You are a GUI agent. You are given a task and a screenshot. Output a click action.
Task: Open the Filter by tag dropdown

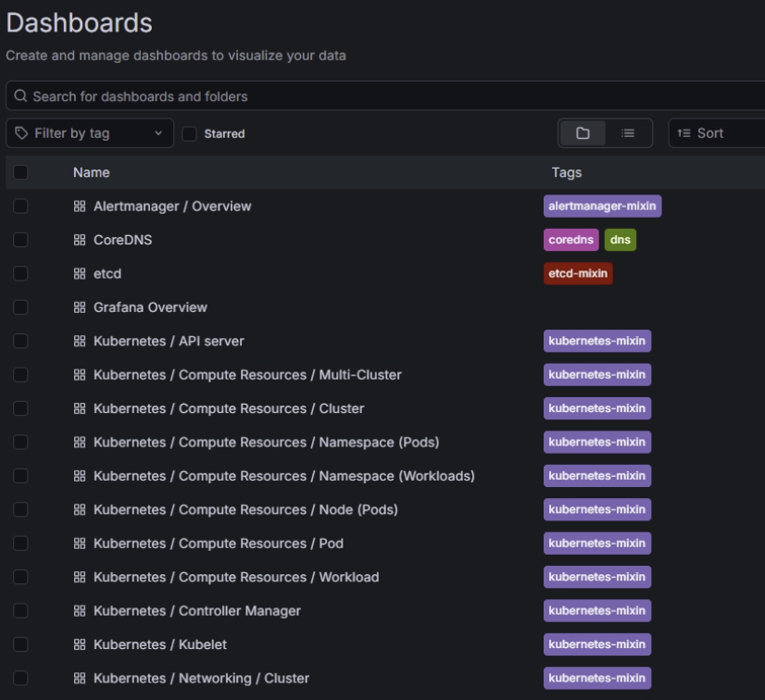point(89,133)
